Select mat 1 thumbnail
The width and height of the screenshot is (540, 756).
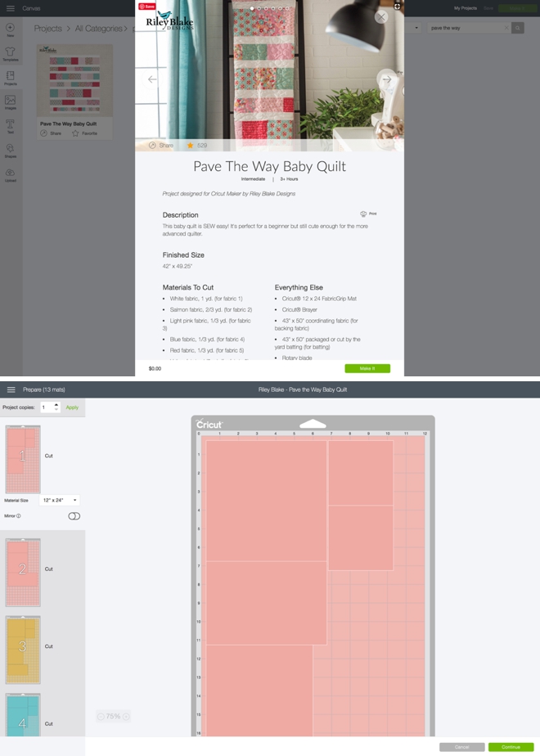pyautogui.click(x=23, y=459)
